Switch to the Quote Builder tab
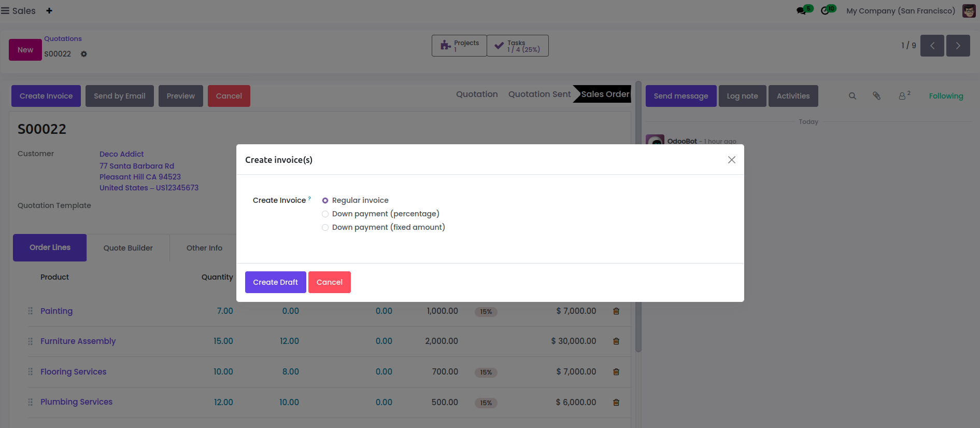 [128, 248]
